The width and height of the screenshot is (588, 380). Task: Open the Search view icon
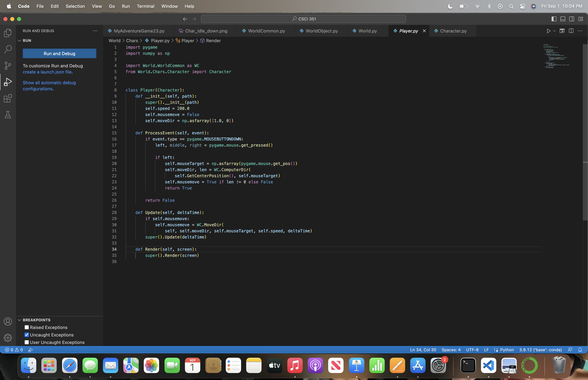tap(8, 49)
